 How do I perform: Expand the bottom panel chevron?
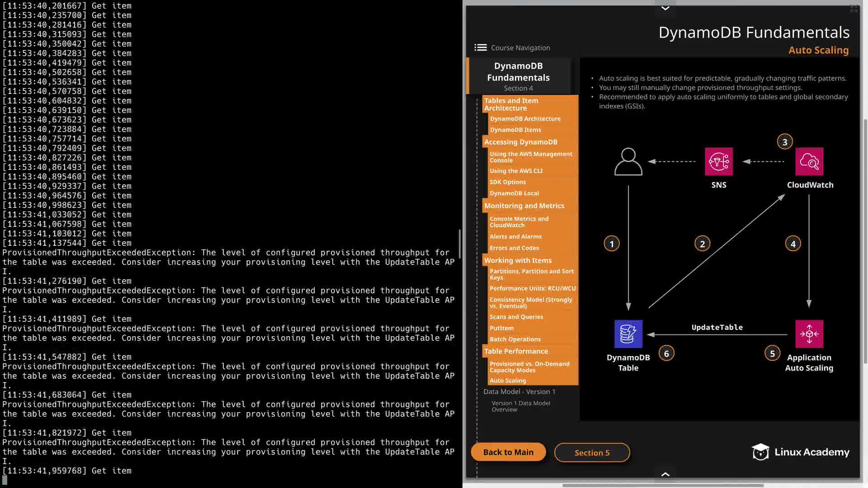point(665,474)
